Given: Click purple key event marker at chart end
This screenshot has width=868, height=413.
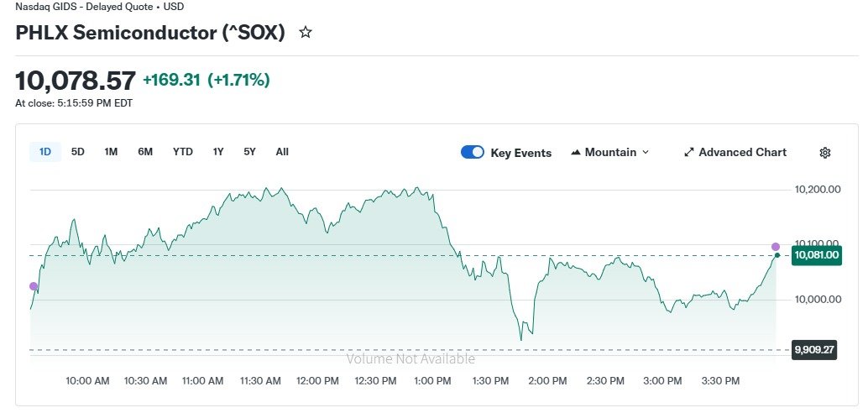Looking at the screenshot, I should tap(776, 247).
